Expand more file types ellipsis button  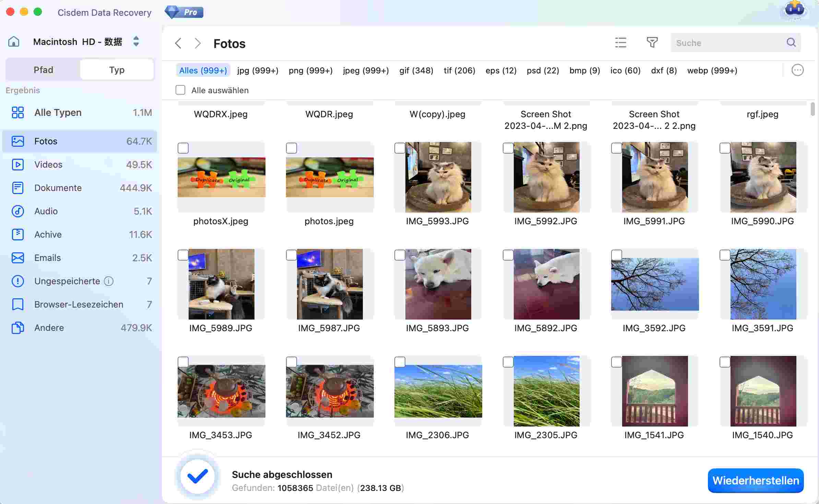point(797,70)
